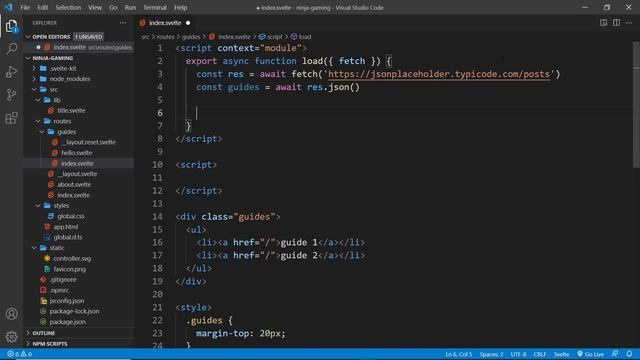Open about.svelte file
Viewport: 640px width, 360px height.
(74, 184)
